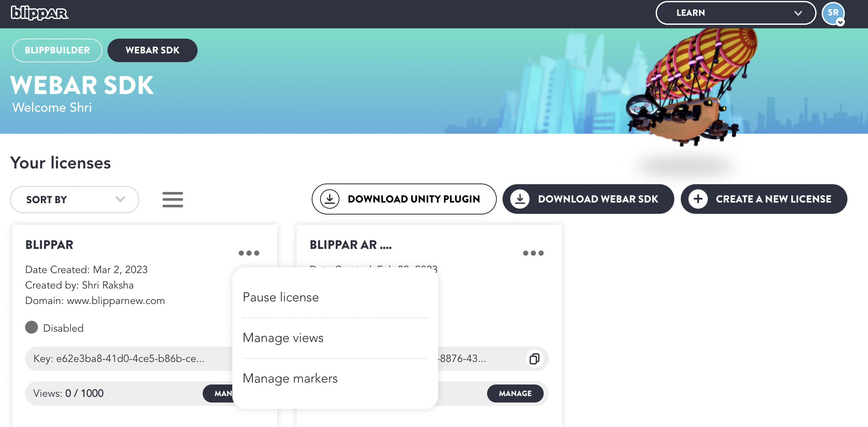The image size is (868, 427).
Task: Select Pause license from context menu
Action: tap(281, 297)
